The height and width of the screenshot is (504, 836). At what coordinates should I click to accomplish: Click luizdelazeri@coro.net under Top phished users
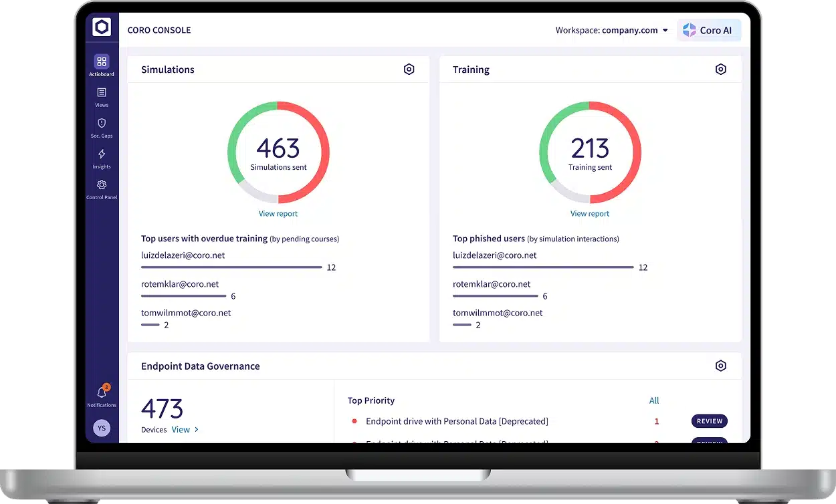pyautogui.click(x=495, y=255)
